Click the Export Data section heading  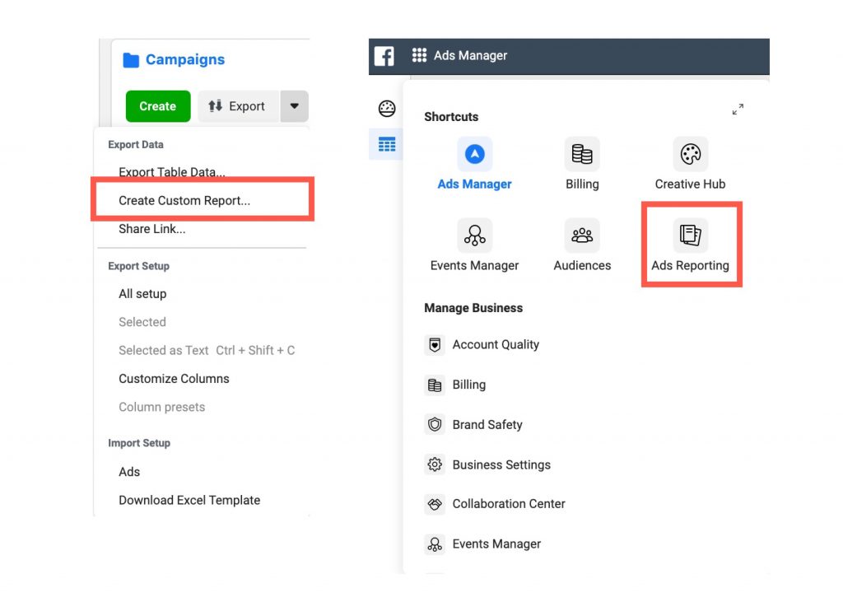pyautogui.click(x=136, y=145)
